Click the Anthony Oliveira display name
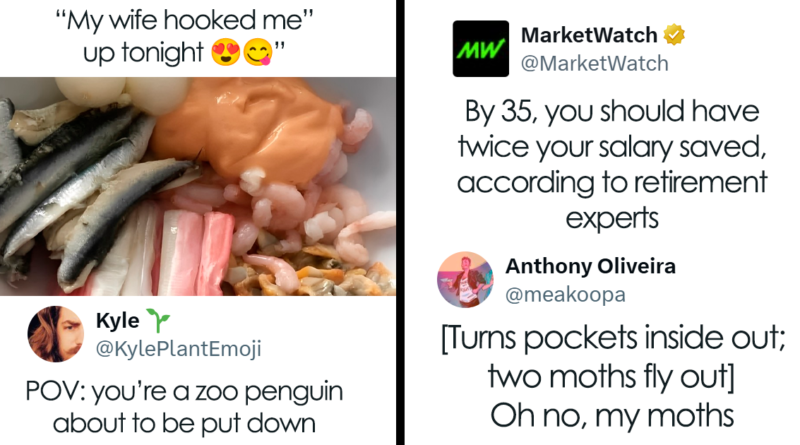800x445 pixels. tap(590, 266)
